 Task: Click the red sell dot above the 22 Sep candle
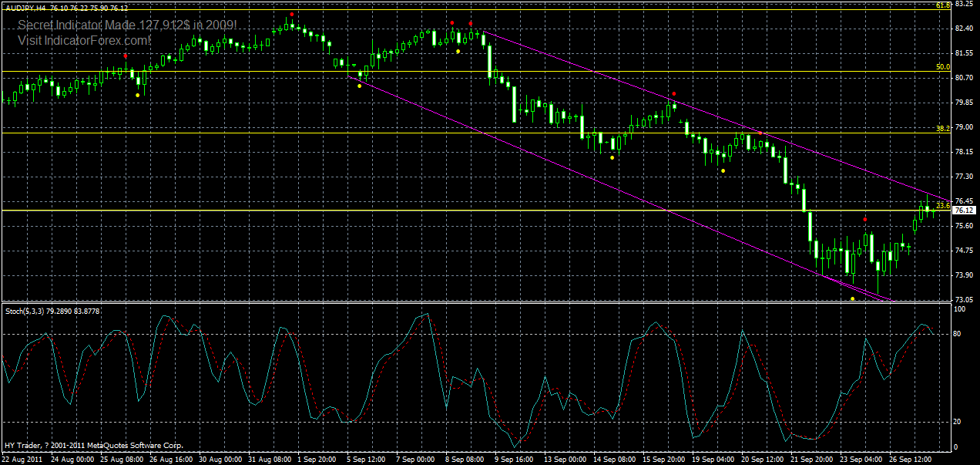tap(864, 219)
